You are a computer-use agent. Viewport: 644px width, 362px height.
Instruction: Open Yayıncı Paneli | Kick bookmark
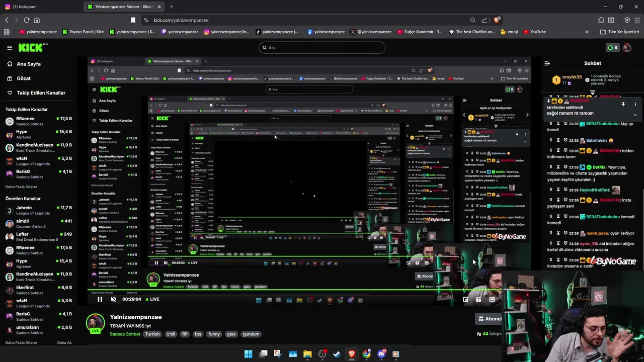(83, 32)
